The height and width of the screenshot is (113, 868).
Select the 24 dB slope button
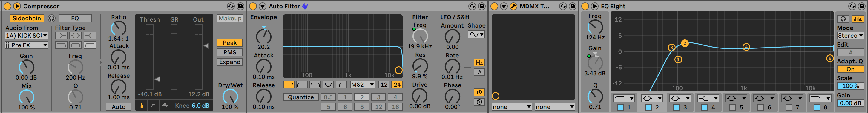[397, 84]
